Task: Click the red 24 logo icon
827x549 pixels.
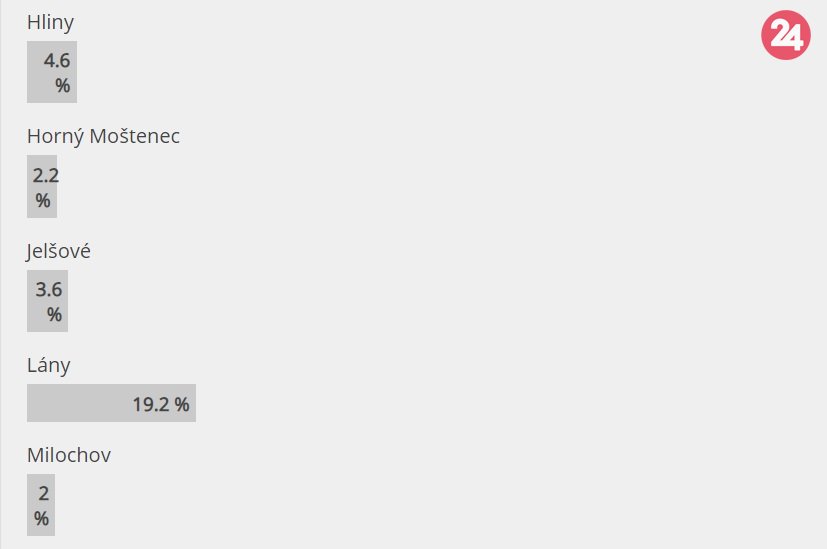Action: [x=785, y=37]
